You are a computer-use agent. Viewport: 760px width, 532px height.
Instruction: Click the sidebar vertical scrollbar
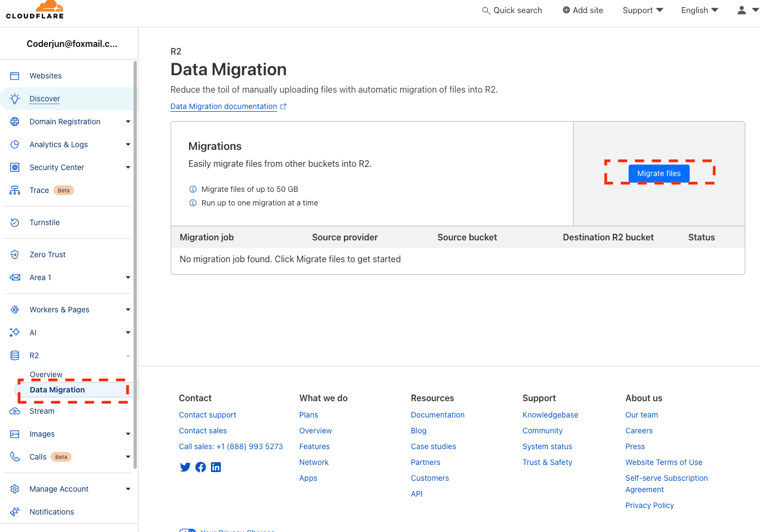pyautogui.click(x=135, y=264)
